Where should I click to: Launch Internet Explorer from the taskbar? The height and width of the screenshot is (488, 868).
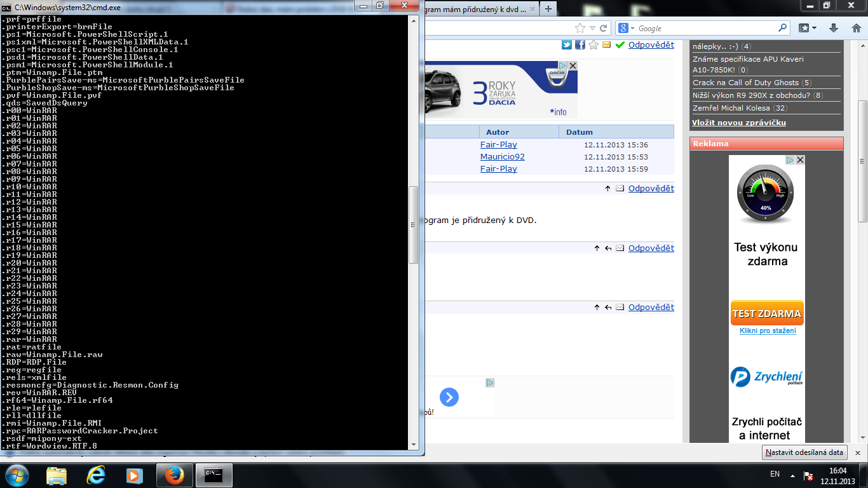pyautogui.click(x=96, y=475)
